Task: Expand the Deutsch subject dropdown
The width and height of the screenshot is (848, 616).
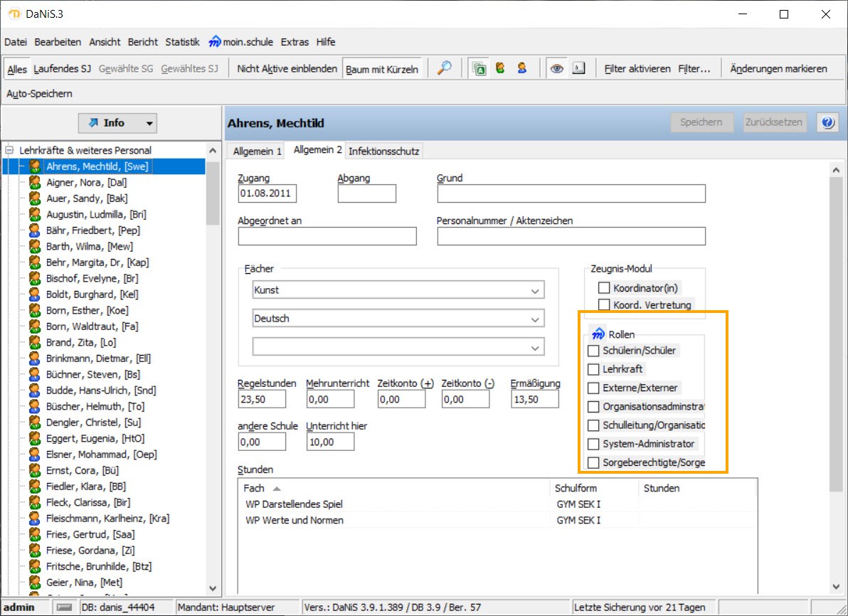Action: [x=534, y=319]
